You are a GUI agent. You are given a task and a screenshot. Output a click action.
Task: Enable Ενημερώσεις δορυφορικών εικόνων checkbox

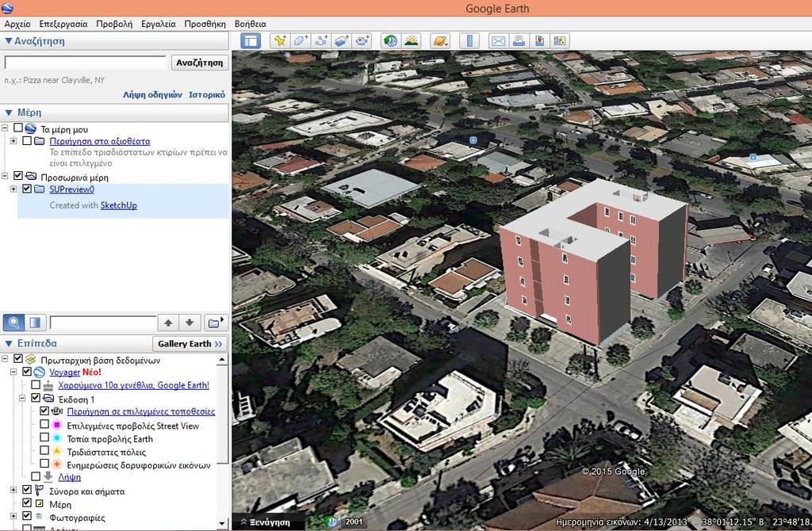pyautogui.click(x=44, y=464)
